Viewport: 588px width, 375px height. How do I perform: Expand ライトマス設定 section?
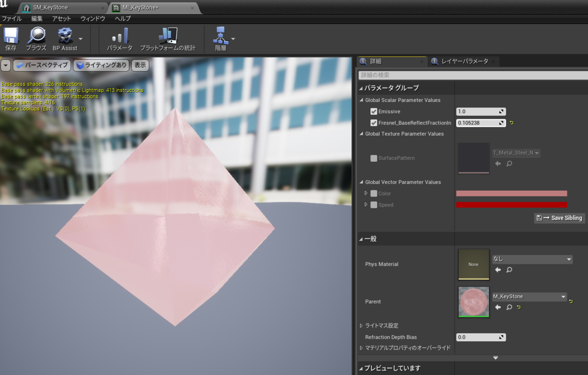[361, 325]
